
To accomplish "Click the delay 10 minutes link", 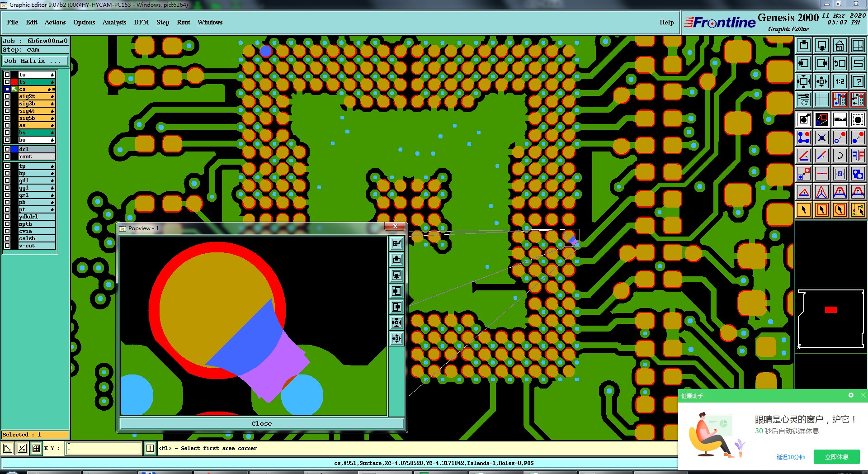I will click(x=790, y=457).
